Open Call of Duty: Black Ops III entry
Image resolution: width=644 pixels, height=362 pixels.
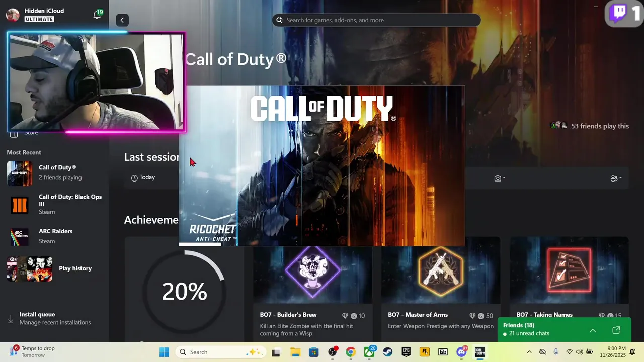point(54,204)
